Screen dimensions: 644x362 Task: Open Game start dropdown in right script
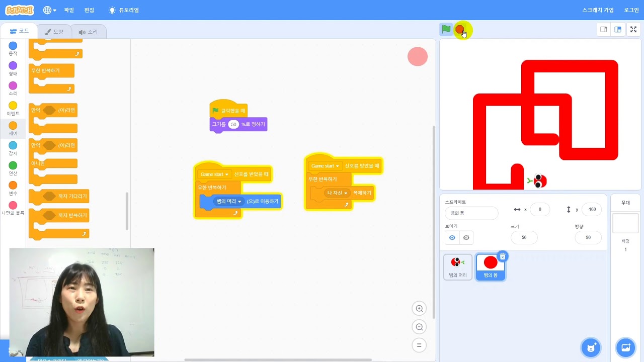pos(325,166)
